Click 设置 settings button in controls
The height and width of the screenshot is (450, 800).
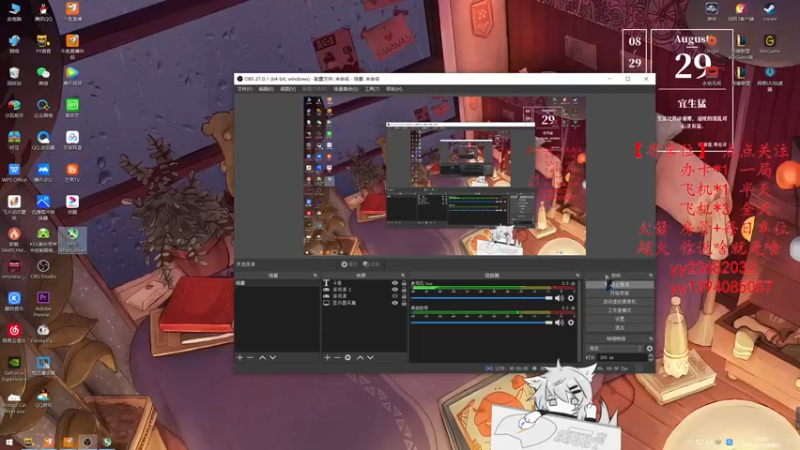coord(619,319)
